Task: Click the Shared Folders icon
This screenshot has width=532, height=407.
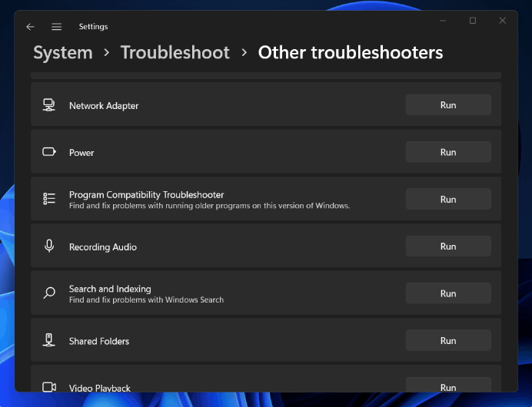Action: pyautogui.click(x=49, y=340)
